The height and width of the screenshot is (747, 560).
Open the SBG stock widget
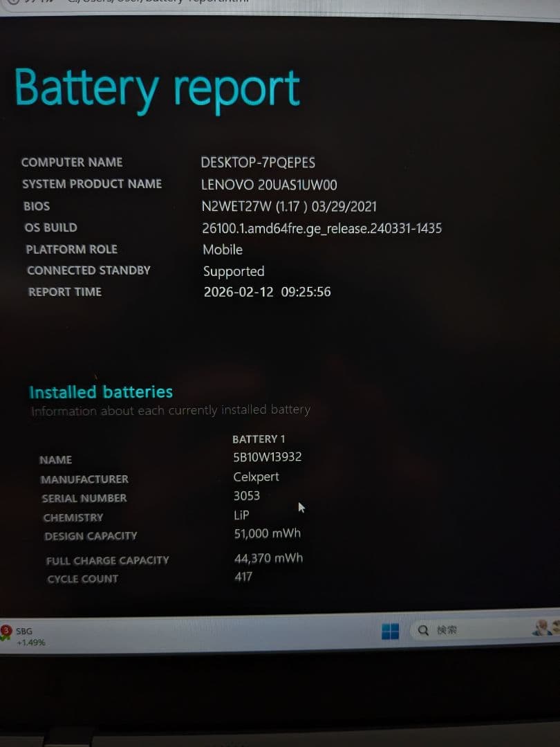(24, 636)
